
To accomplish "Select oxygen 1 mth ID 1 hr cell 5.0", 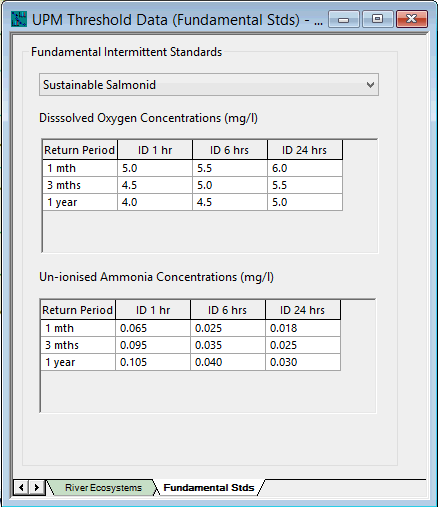I will click(155, 168).
